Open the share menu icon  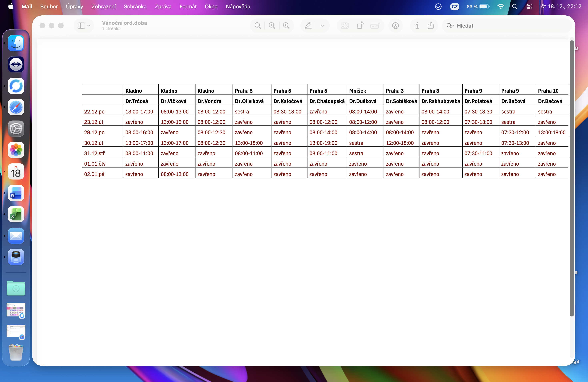pos(431,26)
